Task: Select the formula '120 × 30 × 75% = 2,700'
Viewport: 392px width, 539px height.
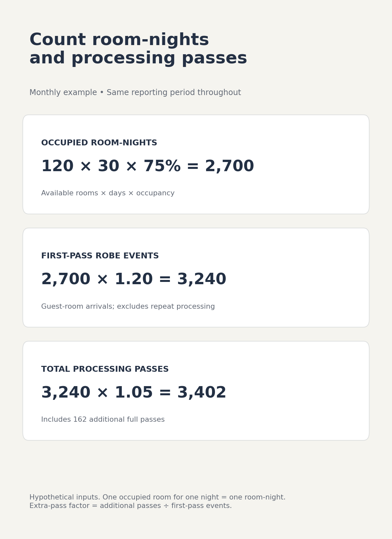Action: tap(147, 166)
